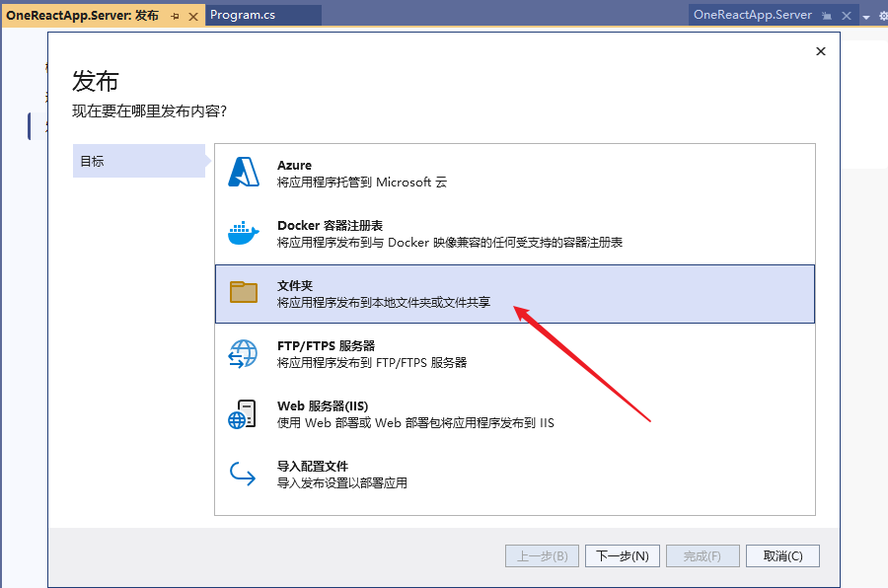Choose Web 服务器(IIS) target

tap(515, 414)
